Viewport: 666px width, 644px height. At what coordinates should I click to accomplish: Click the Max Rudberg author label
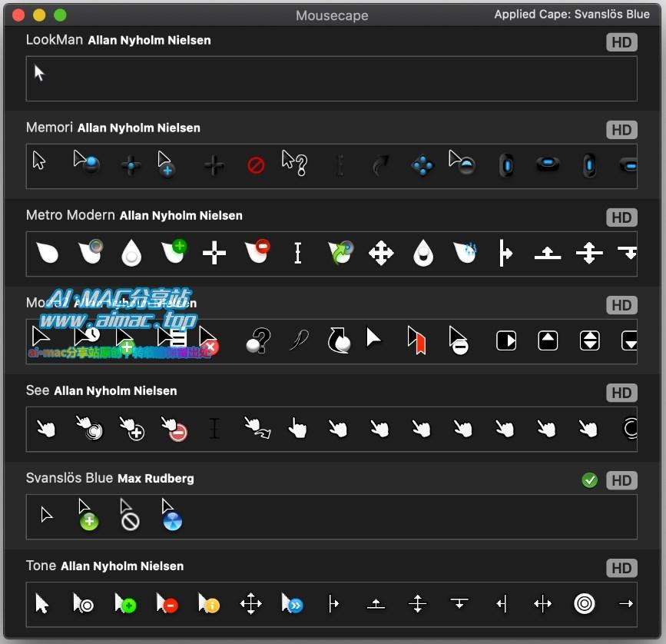(155, 478)
